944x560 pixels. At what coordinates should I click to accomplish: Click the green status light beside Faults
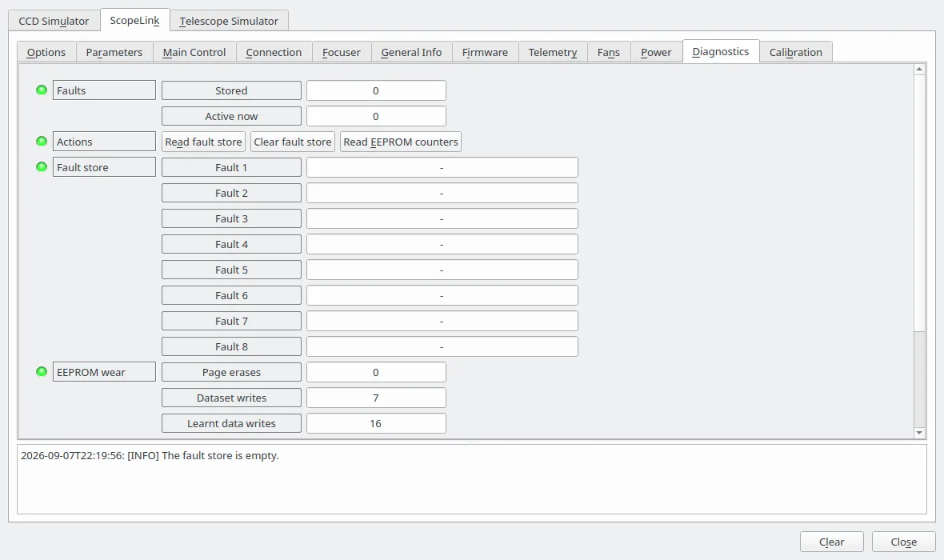click(x=42, y=90)
